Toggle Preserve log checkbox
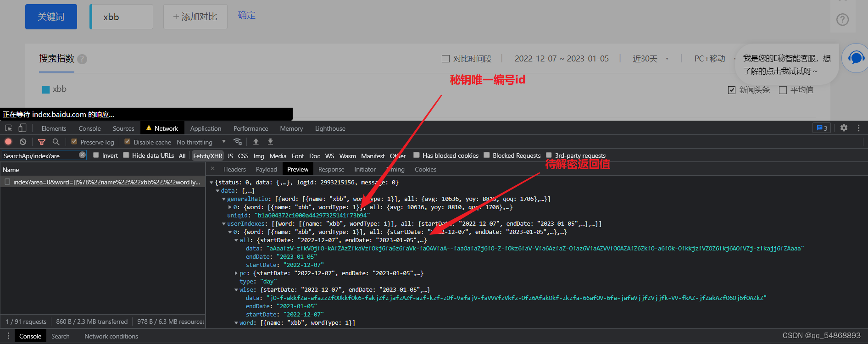The image size is (868, 344). (74, 142)
